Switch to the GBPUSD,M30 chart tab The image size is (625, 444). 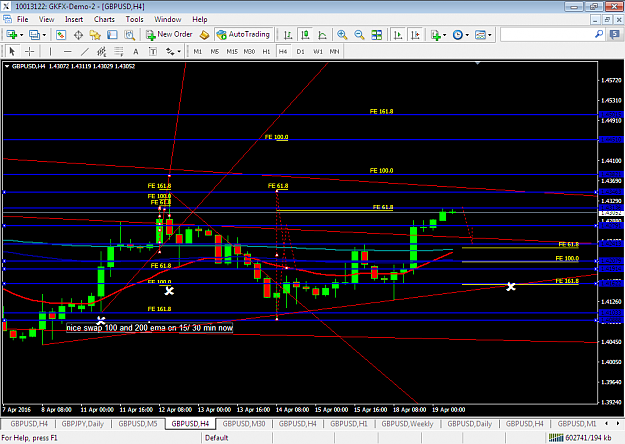coord(244,424)
